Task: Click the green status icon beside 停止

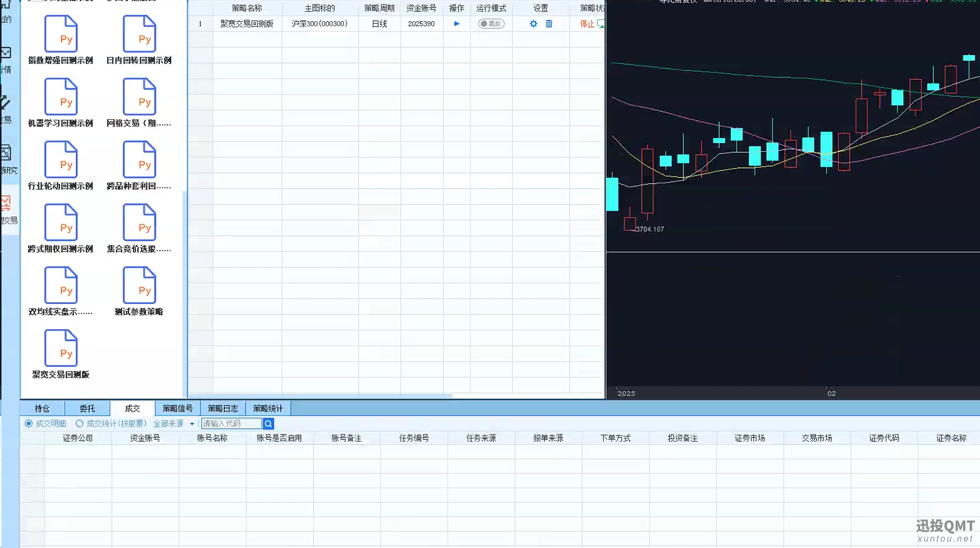Action: pos(600,24)
